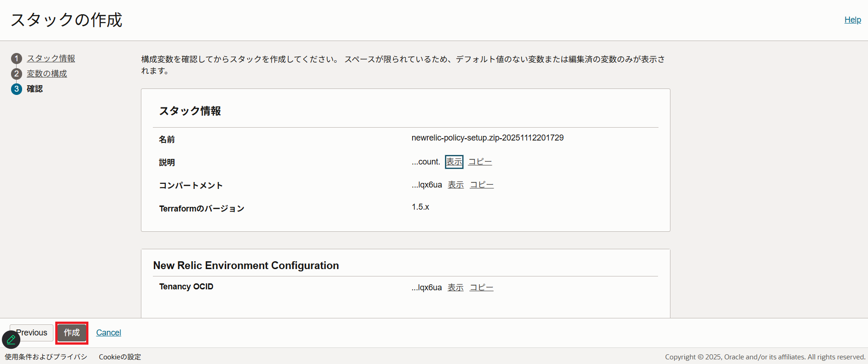Screen dimensions: 868x364
Task: Select the Terraform version value 1.5.x
Action: tap(420, 207)
